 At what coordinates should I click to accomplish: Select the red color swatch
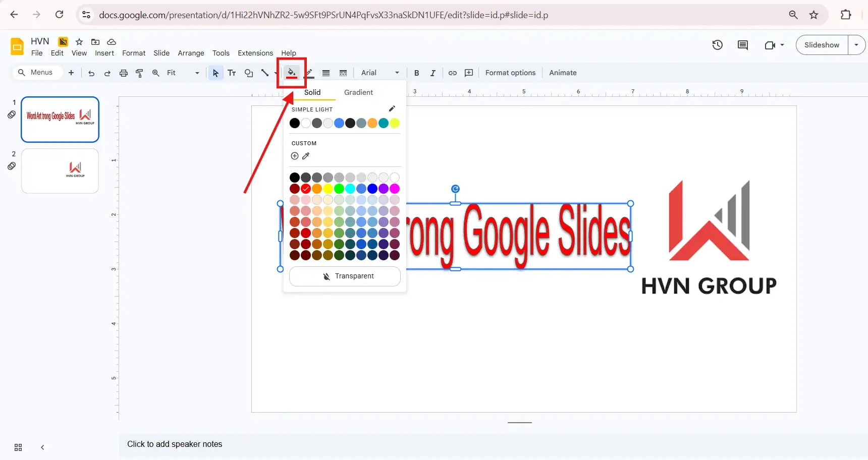(305, 189)
